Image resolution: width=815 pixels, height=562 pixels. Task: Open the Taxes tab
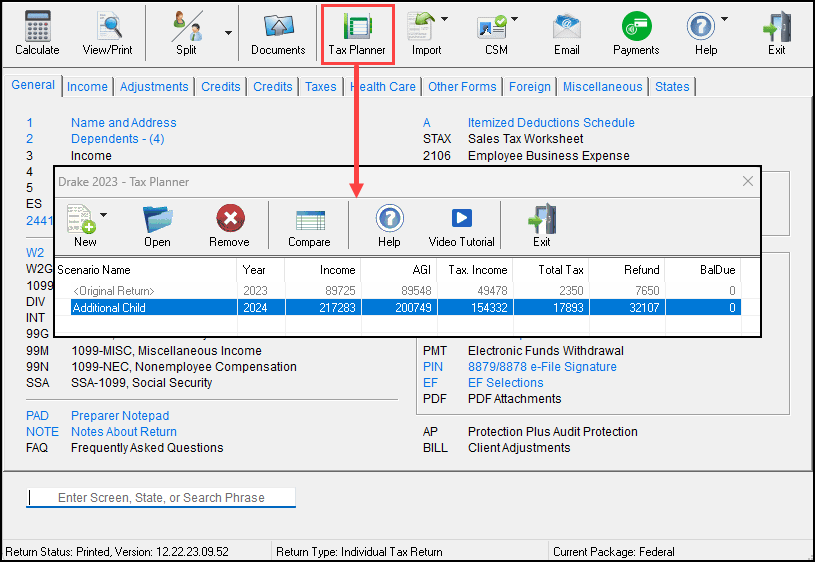coord(321,86)
